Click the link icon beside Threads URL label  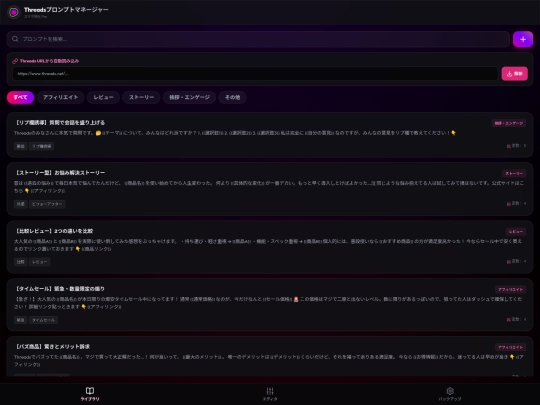click(15, 61)
